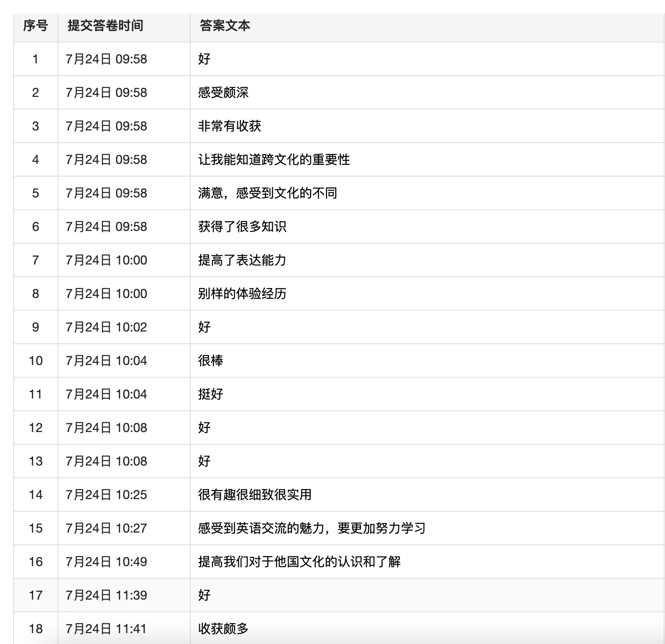Screen dimensions: 665x644
Task: Click the timestamp 7月24日 10:25
Action: pos(106,495)
